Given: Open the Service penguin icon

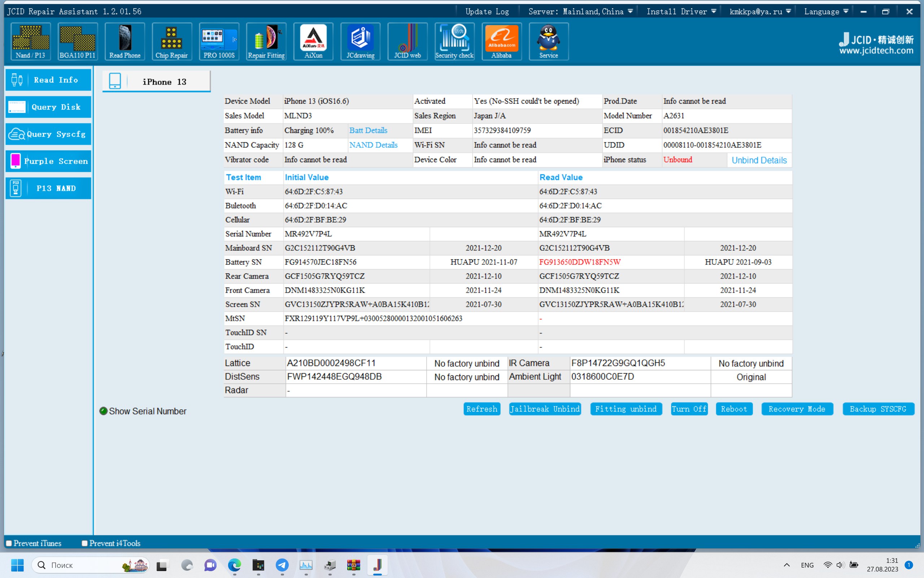Looking at the screenshot, I should 549,41.
